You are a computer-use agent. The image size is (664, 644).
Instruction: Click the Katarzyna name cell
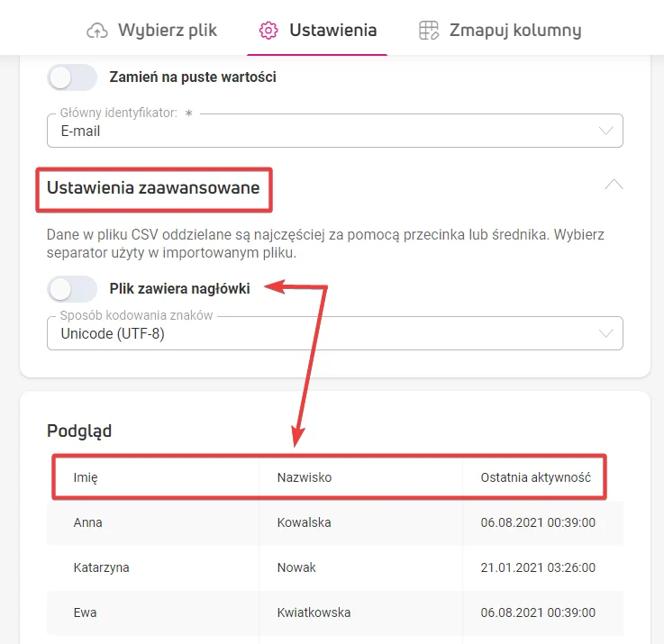(x=102, y=567)
